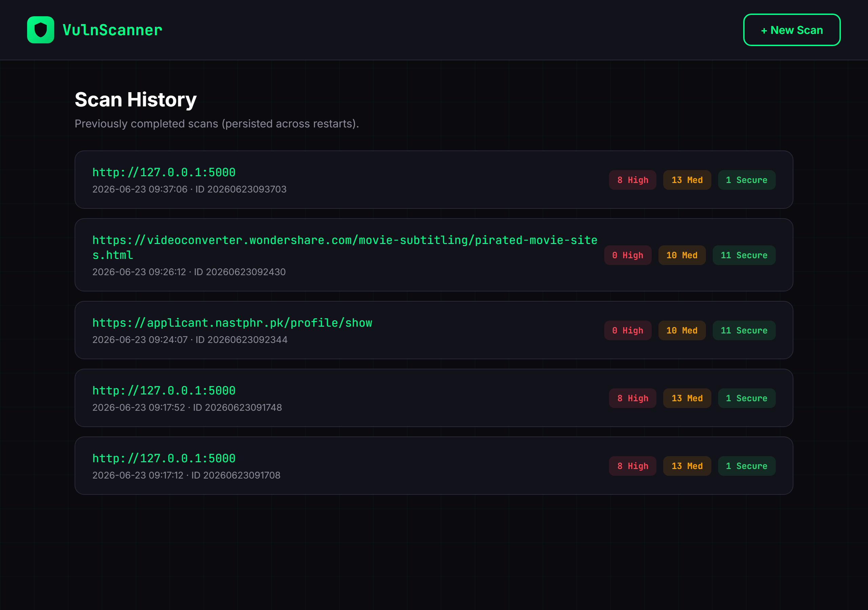Screen dimensions: 868x610
Task: Select timestamp text 2026-06-23 09:37:06 · ID 20260623093703
Action: tap(190, 189)
